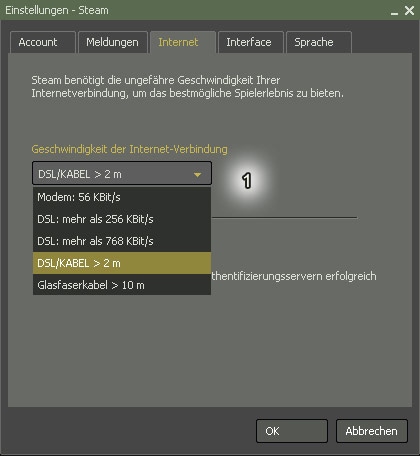This screenshot has width=420, height=456.
Task: Switch to the Account tab
Action: (43, 42)
